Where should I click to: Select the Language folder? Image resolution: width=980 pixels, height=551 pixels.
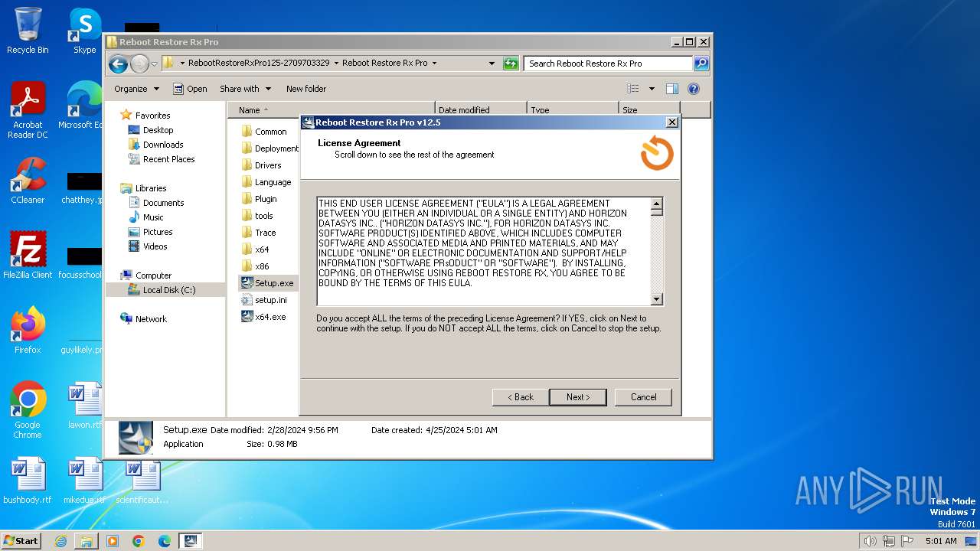[266, 182]
